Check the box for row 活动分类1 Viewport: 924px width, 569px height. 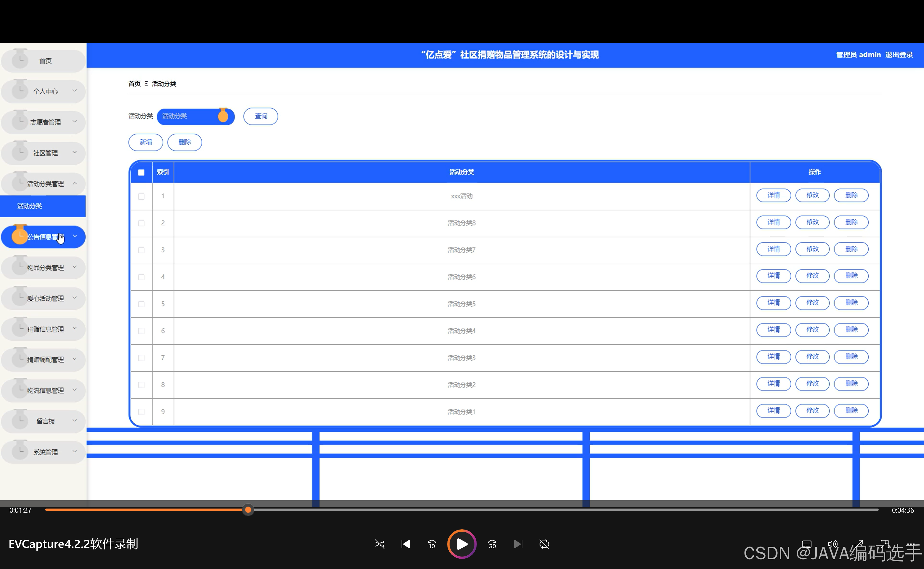click(141, 412)
